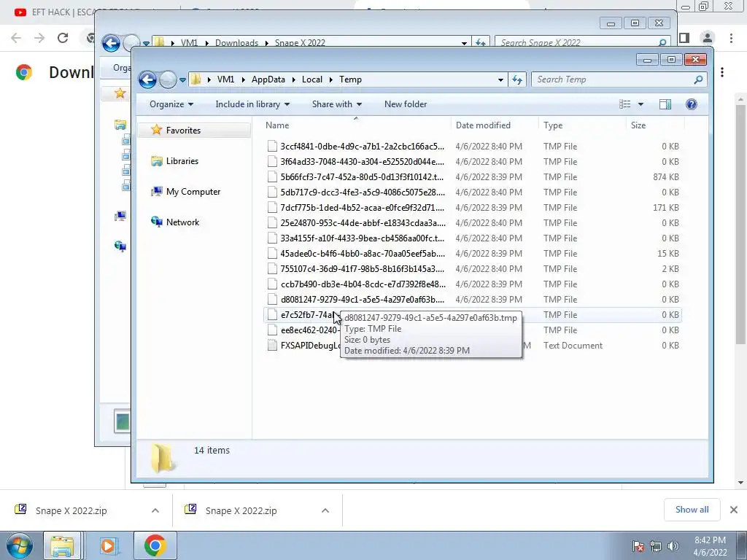Open first Snape X 2022.zip download item

coord(71,510)
